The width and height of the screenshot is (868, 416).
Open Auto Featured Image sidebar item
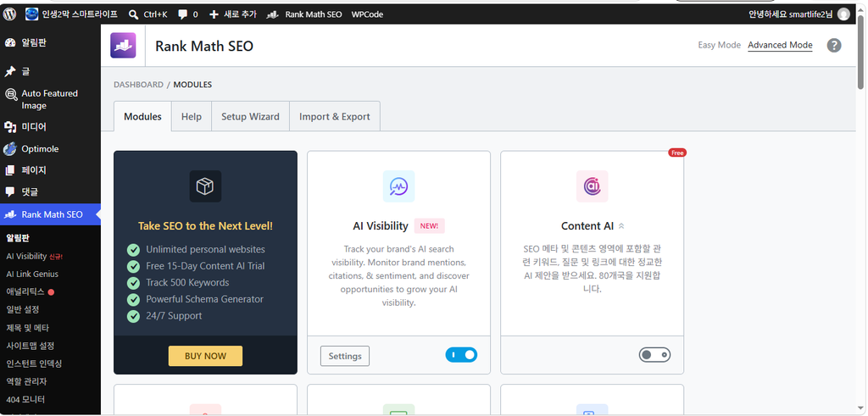[x=50, y=100]
